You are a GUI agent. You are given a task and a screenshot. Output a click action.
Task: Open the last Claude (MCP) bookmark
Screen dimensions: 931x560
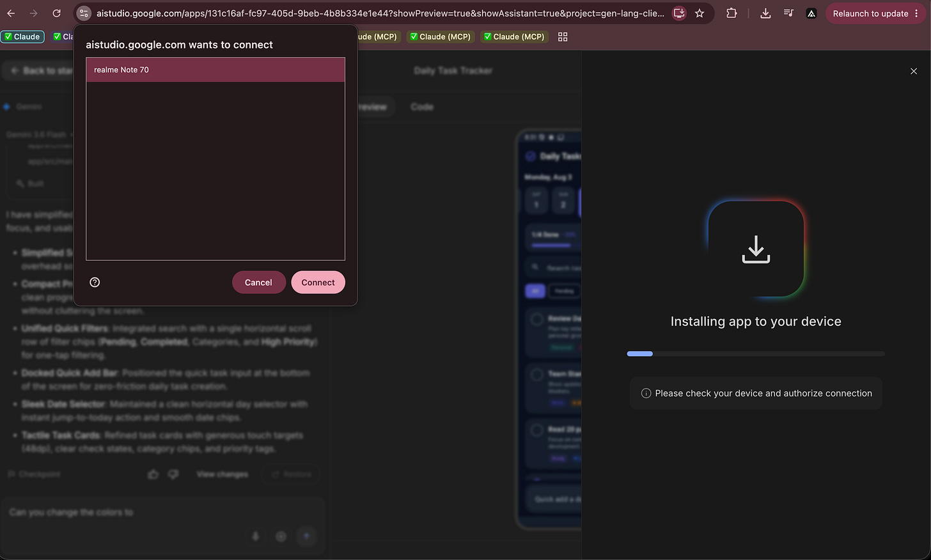[513, 37]
